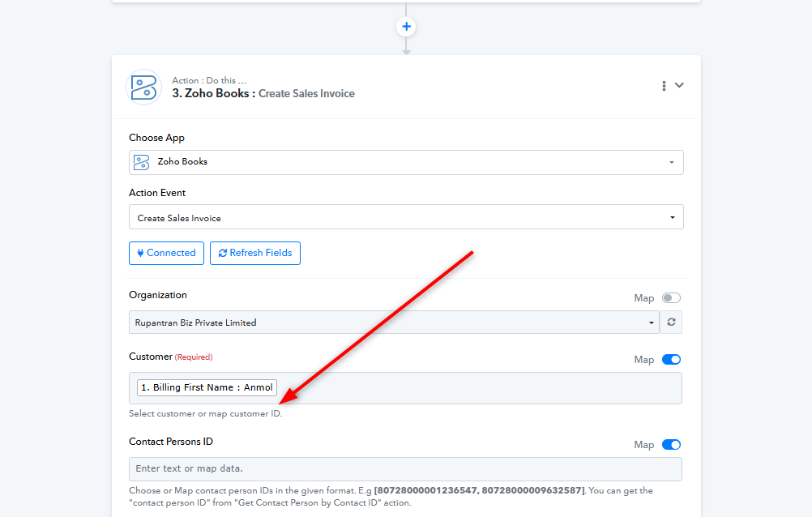This screenshot has width=812, height=517.
Task: Click the Zoho Books logo in the step header
Action: pyautogui.click(x=144, y=87)
